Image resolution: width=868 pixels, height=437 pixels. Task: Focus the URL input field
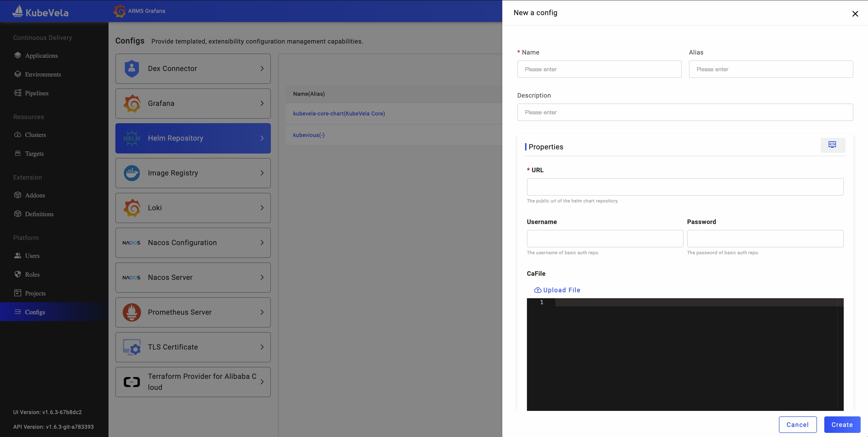click(x=685, y=187)
